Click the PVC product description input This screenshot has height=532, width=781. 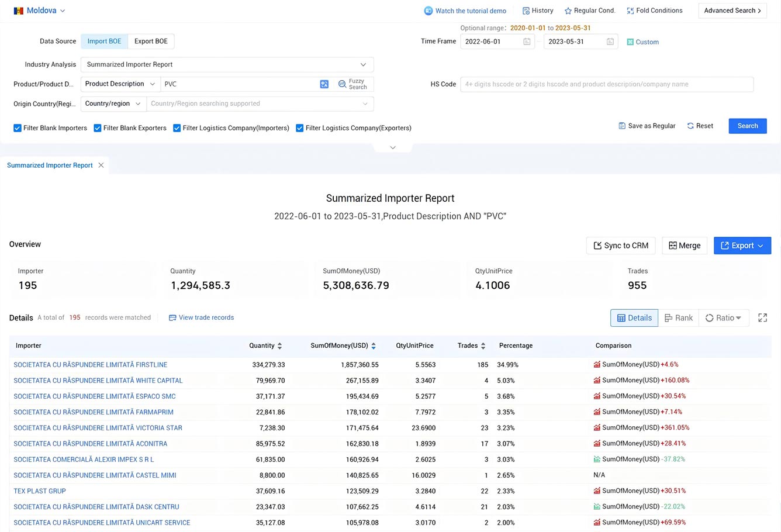pos(240,84)
